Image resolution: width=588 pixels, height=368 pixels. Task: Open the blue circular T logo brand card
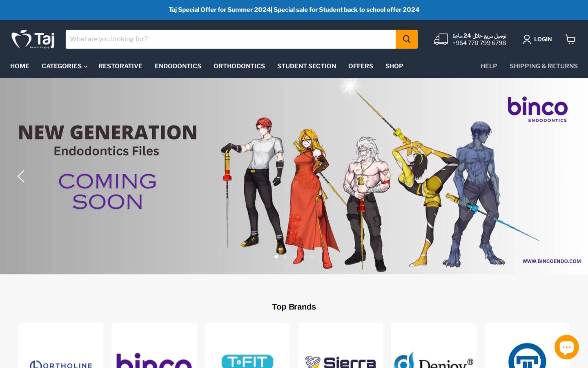click(527, 346)
